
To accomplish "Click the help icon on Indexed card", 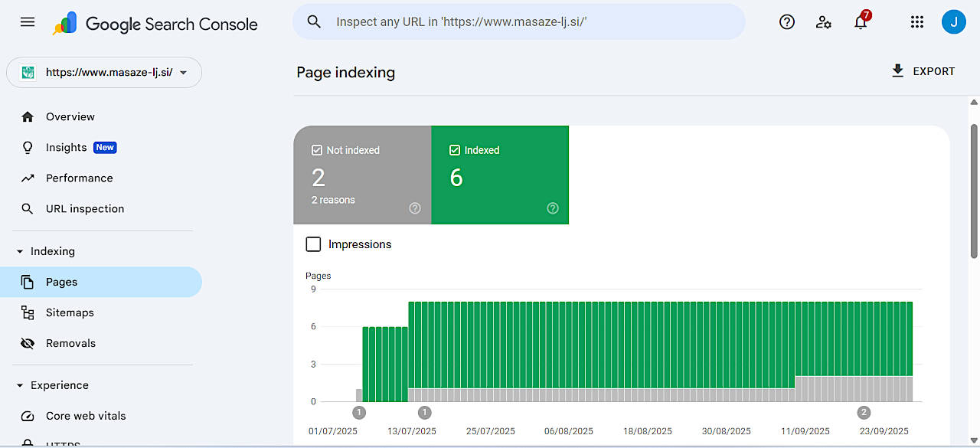I will pyautogui.click(x=553, y=208).
